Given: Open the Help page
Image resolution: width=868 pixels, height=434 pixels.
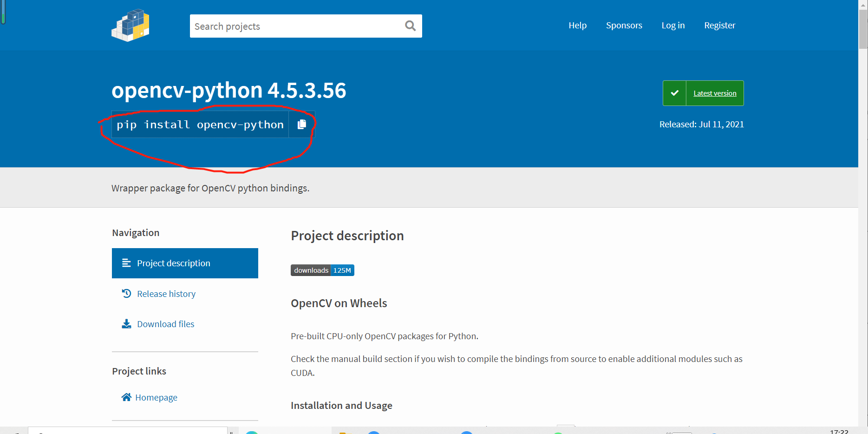Looking at the screenshot, I should [578, 26].
